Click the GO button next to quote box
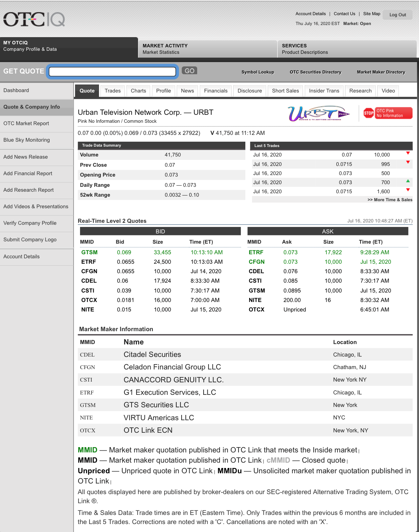 tap(190, 71)
